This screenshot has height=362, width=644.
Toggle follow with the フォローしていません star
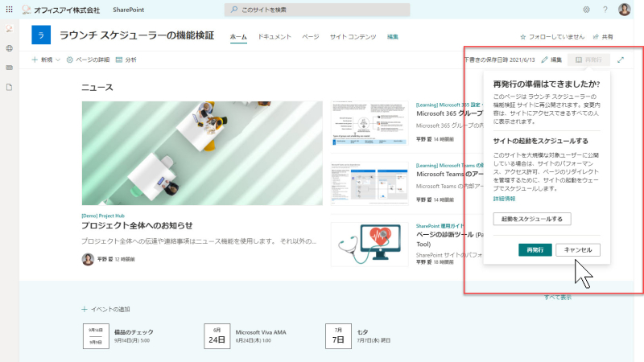click(552, 37)
